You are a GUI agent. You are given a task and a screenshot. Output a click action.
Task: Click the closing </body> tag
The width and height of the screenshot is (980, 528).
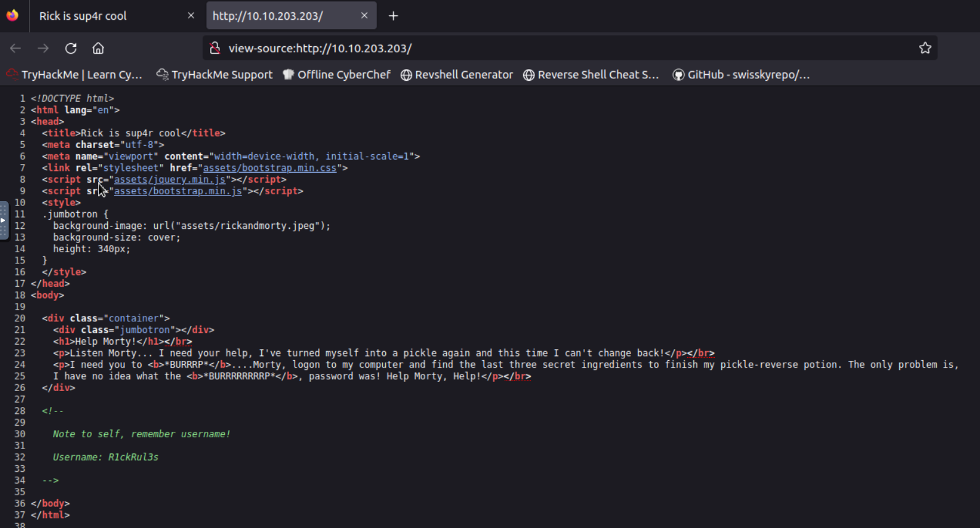51,503
